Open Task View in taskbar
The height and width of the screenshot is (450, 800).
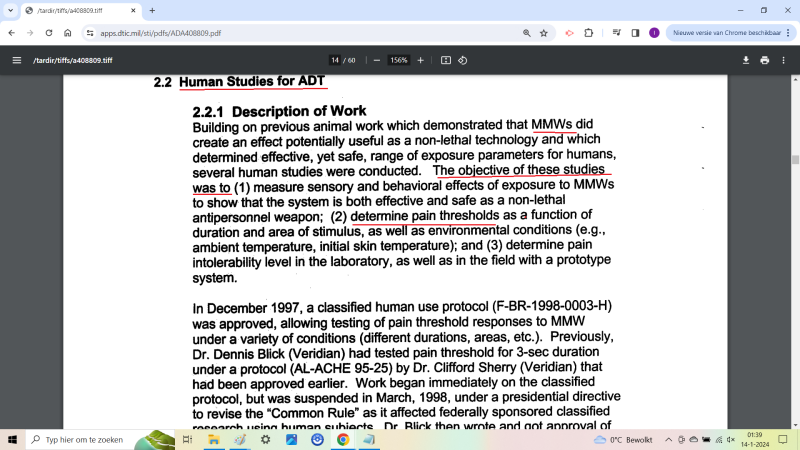[187, 439]
